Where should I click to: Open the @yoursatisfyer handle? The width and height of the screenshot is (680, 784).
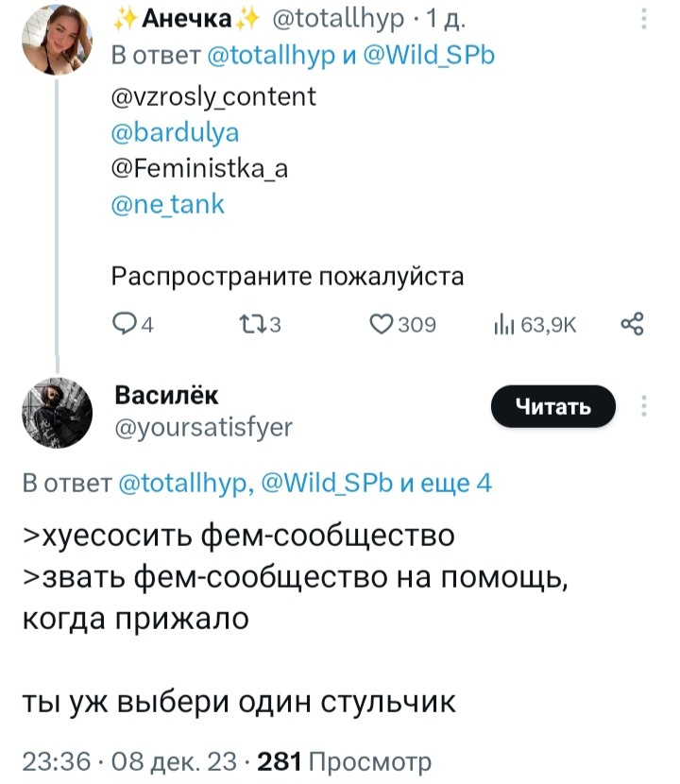203,427
